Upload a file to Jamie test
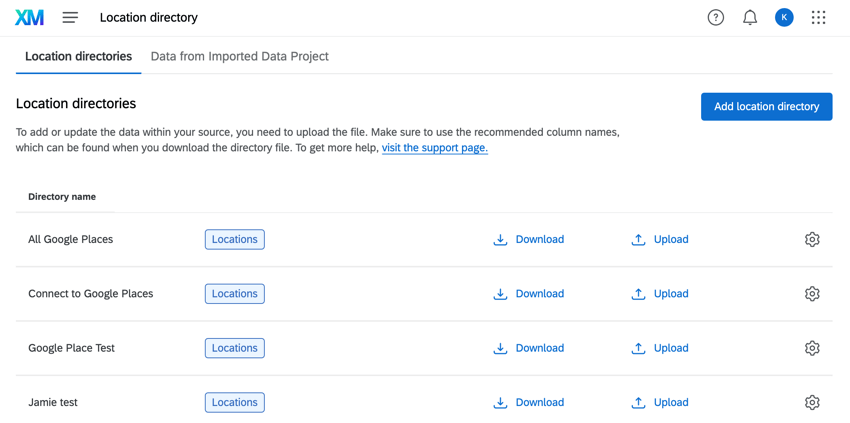850x423 pixels. (660, 402)
